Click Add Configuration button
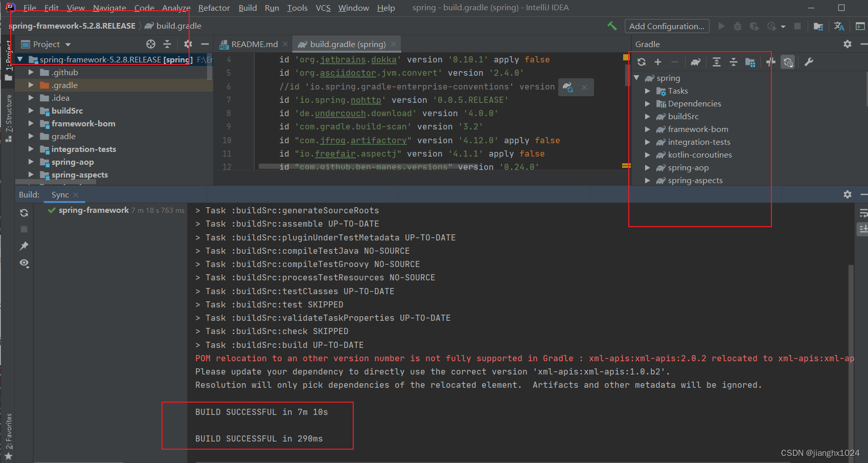The height and width of the screenshot is (463, 868). pyautogui.click(x=667, y=26)
